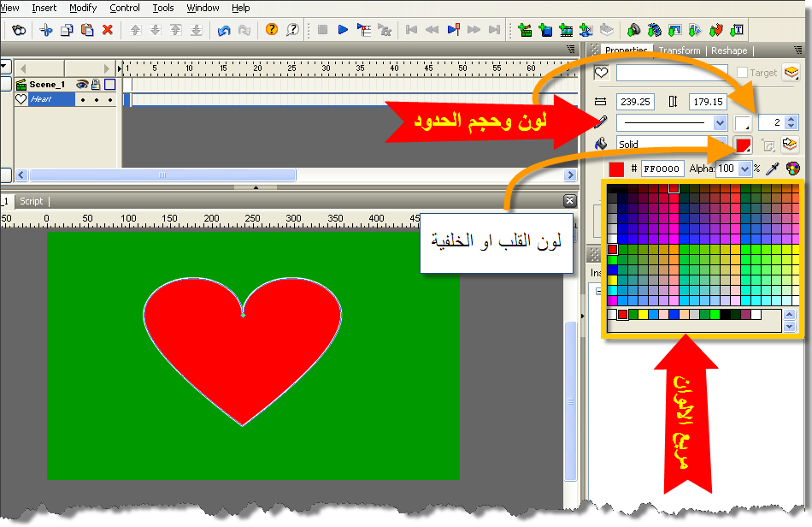Click the orange Help question mark icon
Viewport: 812px width, 527px height.
pyautogui.click(x=272, y=30)
